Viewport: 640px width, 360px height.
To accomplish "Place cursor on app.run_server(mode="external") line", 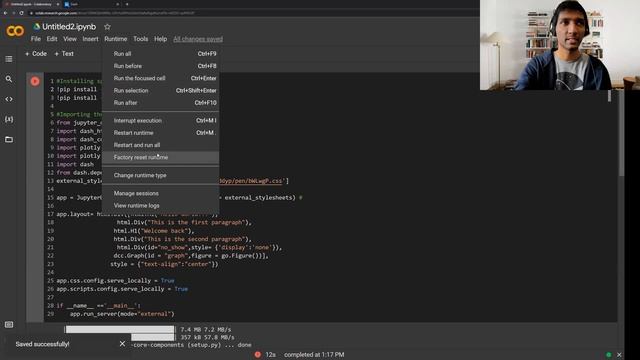I will point(122,314).
